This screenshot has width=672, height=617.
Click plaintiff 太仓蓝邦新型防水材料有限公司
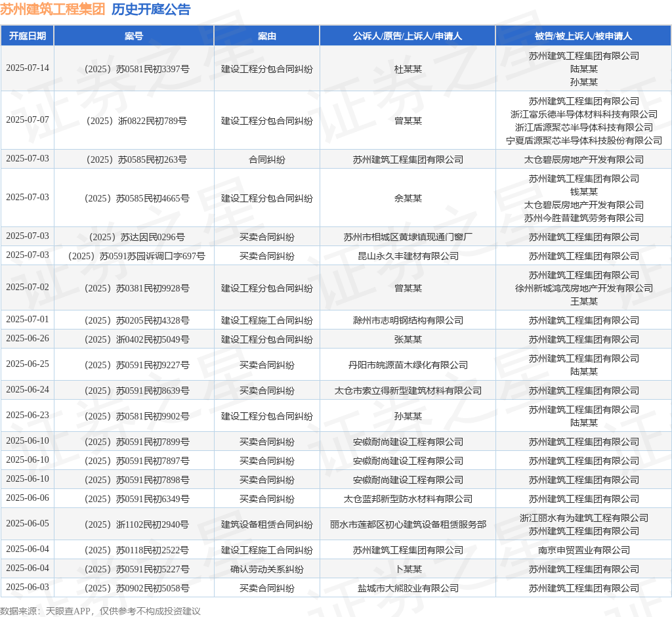click(x=408, y=499)
